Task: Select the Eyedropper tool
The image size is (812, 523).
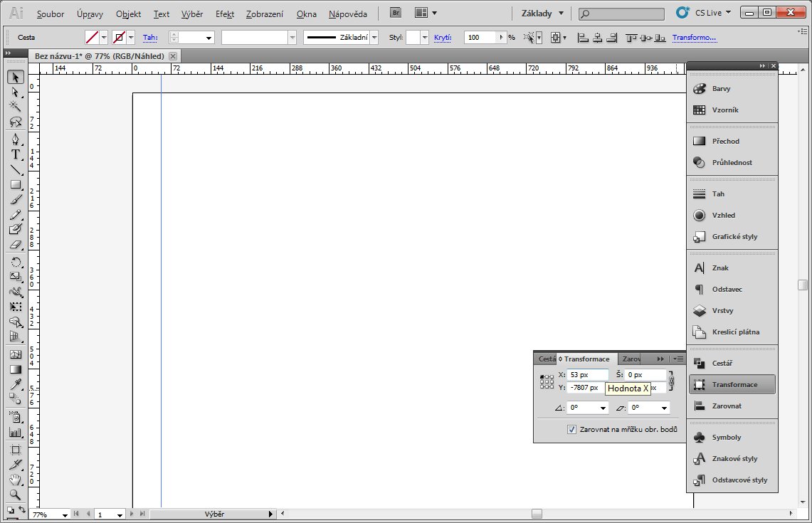Action: pos(16,384)
